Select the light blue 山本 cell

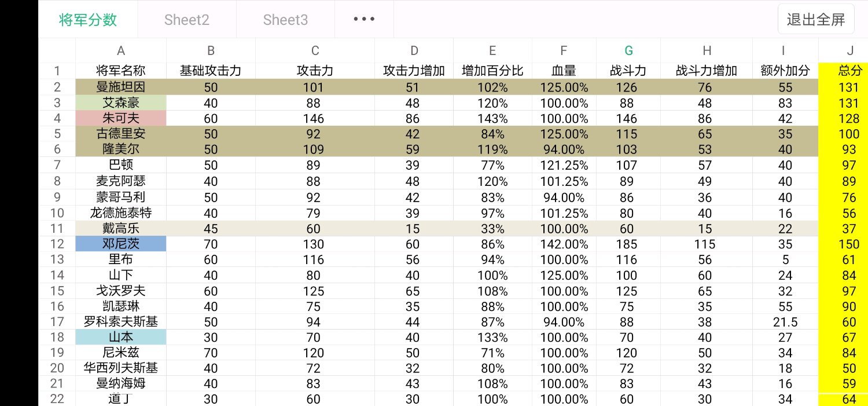[x=121, y=337]
